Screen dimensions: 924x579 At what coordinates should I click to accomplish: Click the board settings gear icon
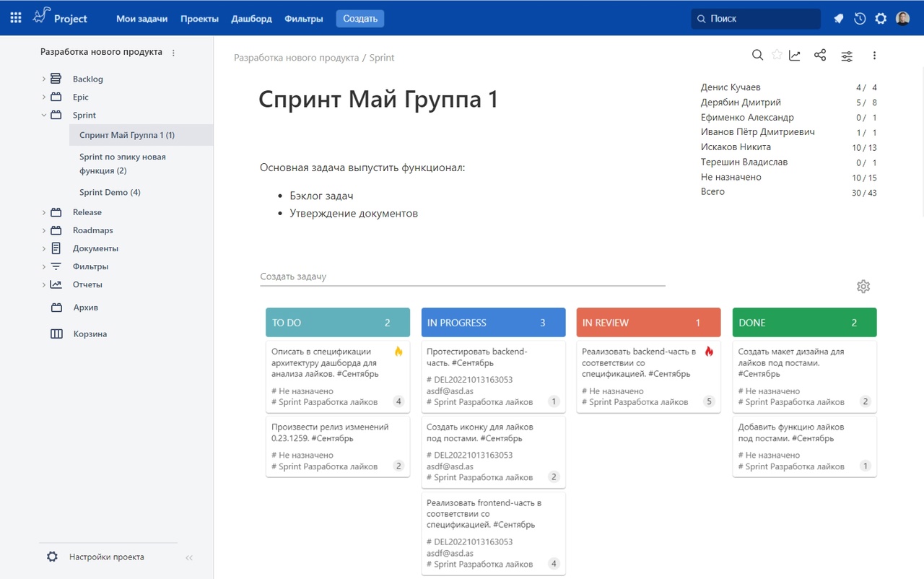[863, 287]
